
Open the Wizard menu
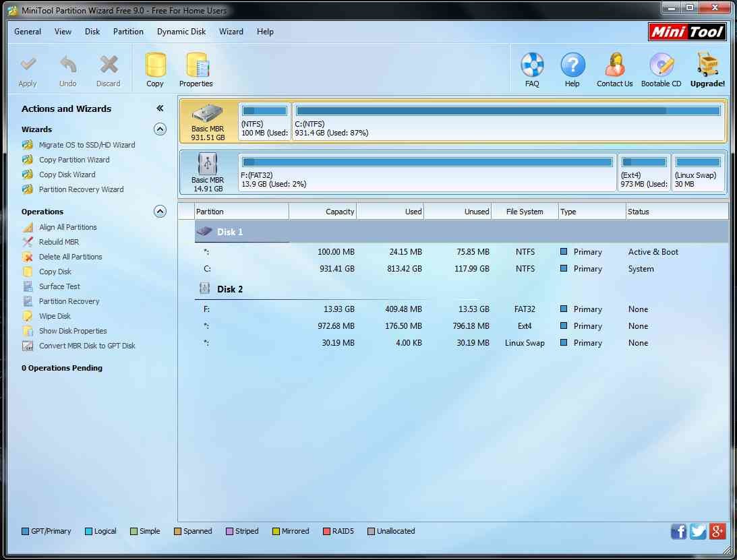pos(231,32)
